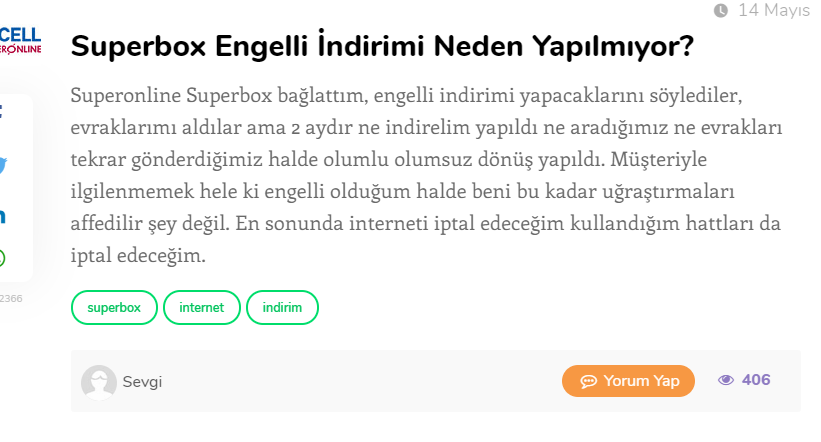The width and height of the screenshot is (821, 442).
Task: Click the Turkcell Superonline brand logo
Action: 20,41
